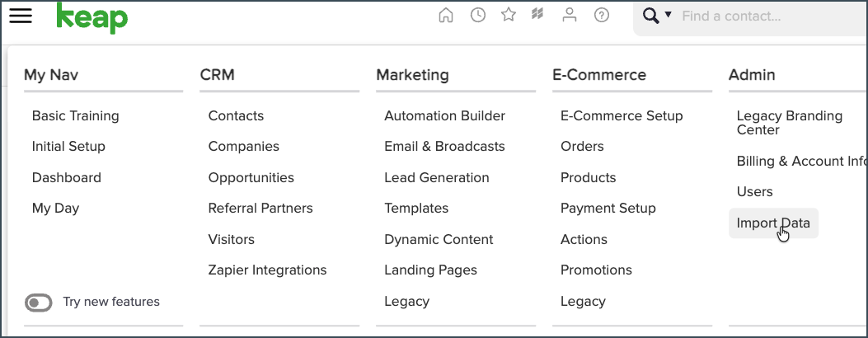Screen dimensions: 868x338
Task: Open Products
Action: [589, 177]
